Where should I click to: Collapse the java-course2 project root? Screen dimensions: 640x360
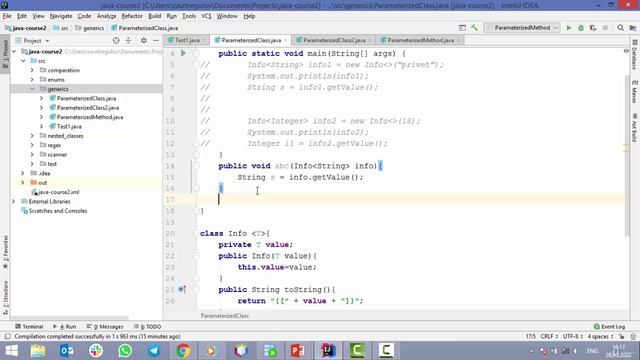[x=14, y=51]
